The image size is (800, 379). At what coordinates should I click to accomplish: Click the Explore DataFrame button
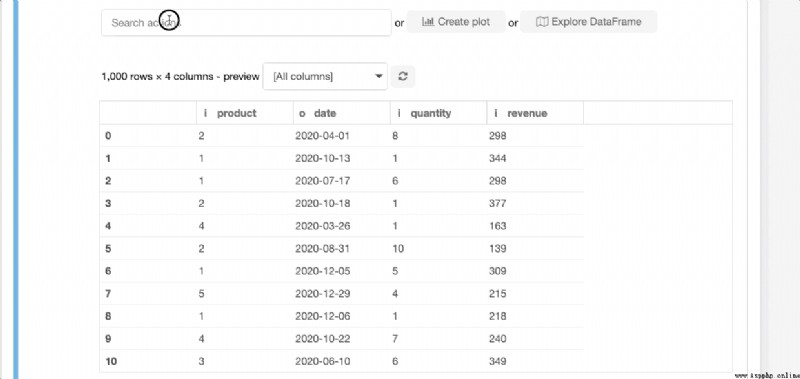click(588, 22)
